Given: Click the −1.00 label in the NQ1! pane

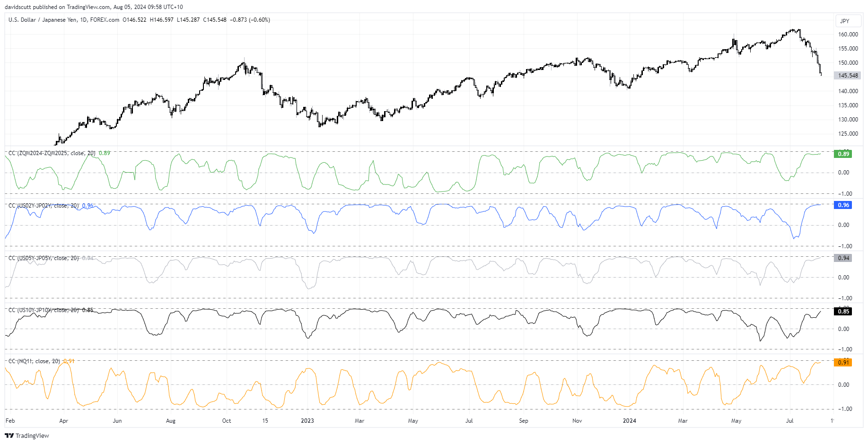Looking at the screenshot, I should (x=845, y=409).
